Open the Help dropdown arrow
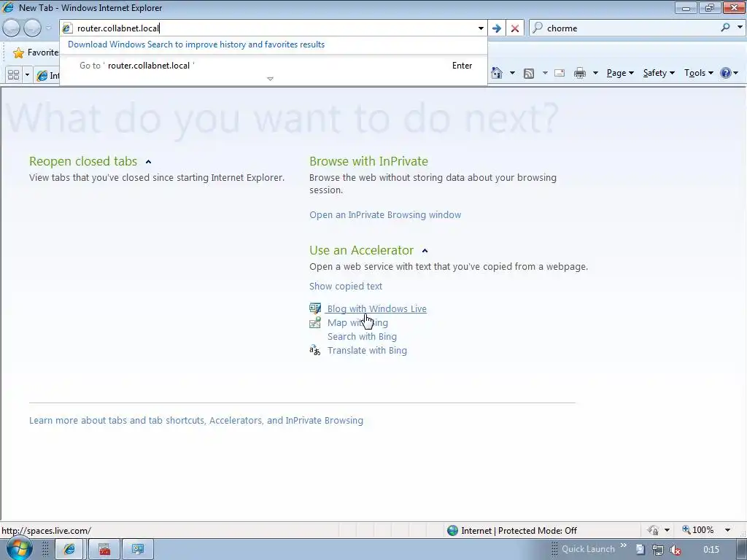This screenshot has height=560, width=747. coord(736,73)
